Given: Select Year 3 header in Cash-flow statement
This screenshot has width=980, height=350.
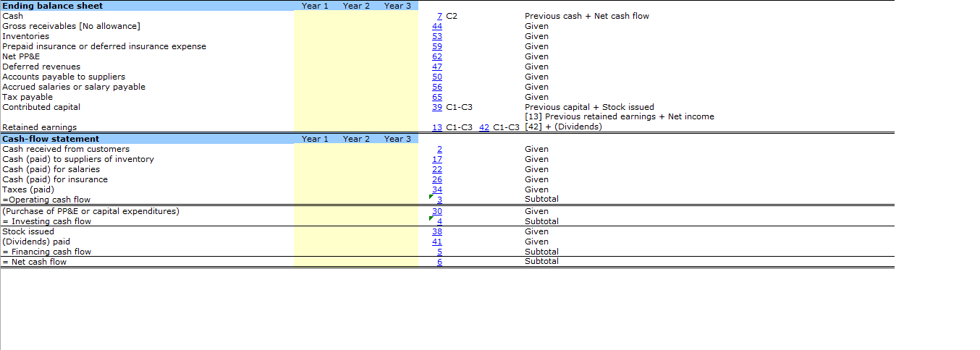Looking at the screenshot, I should [x=397, y=139].
